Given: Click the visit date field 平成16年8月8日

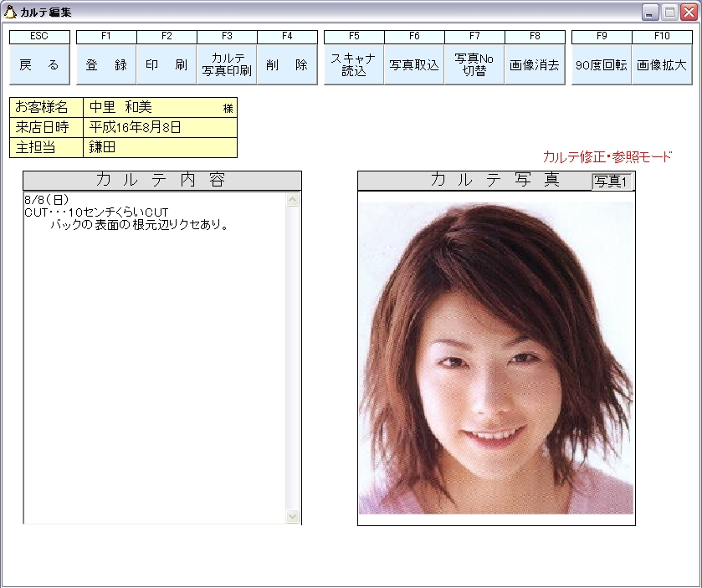Looking at the screenshot, I should [159, 128].
